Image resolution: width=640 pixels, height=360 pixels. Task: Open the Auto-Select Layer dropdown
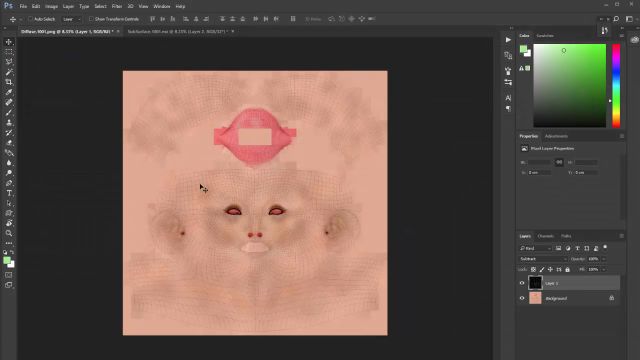(71, 19)
